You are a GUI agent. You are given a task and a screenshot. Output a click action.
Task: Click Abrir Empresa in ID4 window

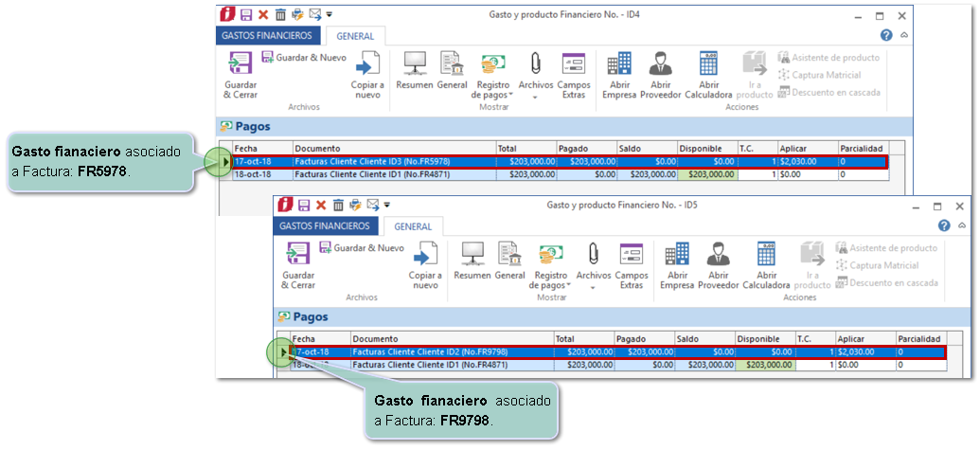click(x=618, y=76)
